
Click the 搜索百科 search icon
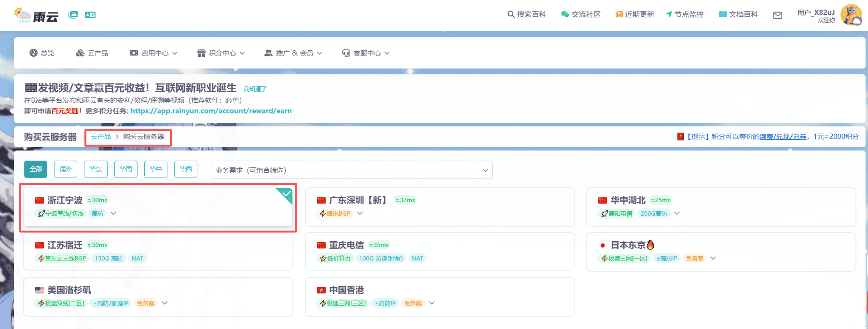pos(510,14)
